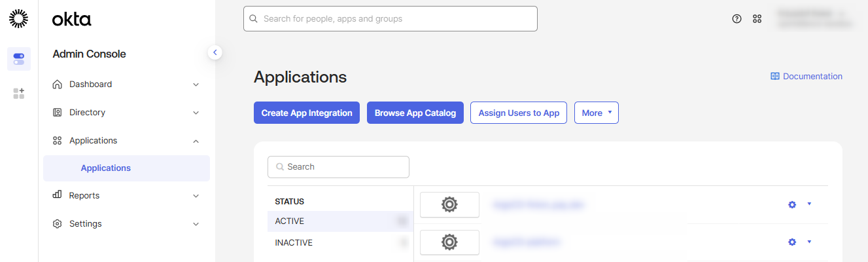Click the first application's gear logo thumbnail

tap(449, 204)
